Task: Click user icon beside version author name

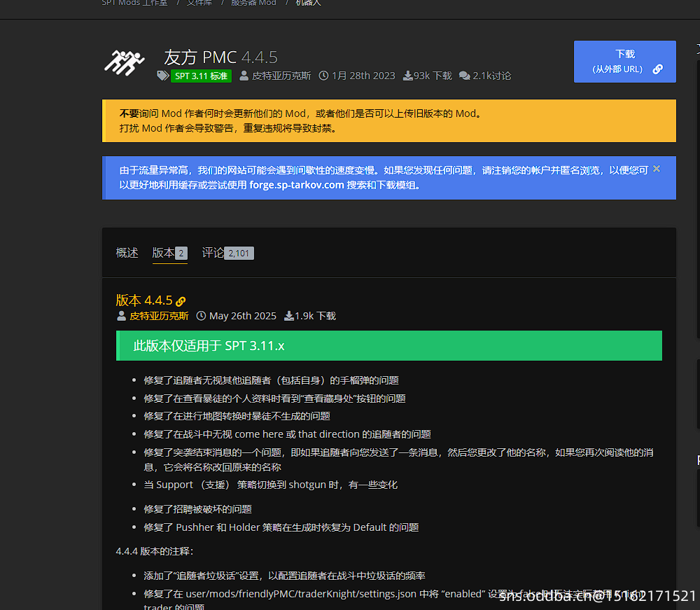Action: coord(121,316)
